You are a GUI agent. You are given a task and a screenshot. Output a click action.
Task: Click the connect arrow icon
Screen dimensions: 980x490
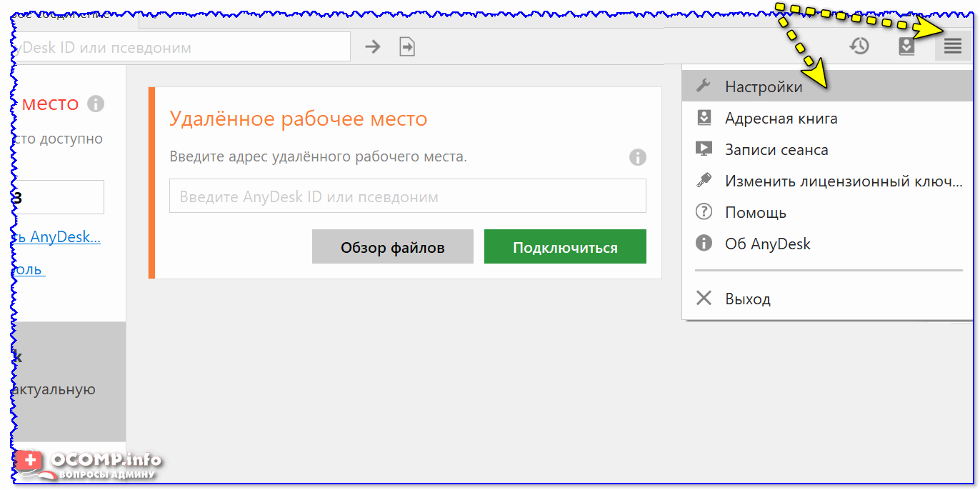coord(373,47)
